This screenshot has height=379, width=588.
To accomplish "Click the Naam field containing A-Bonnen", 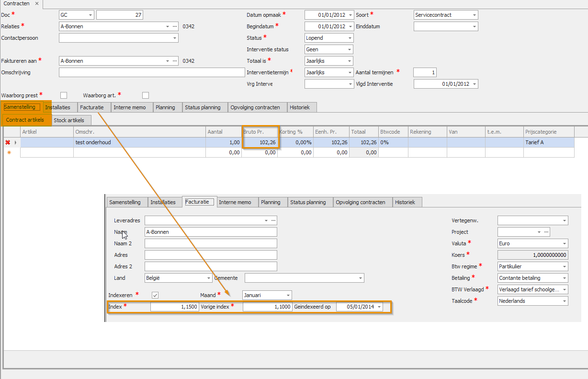I will click(211, 232).
